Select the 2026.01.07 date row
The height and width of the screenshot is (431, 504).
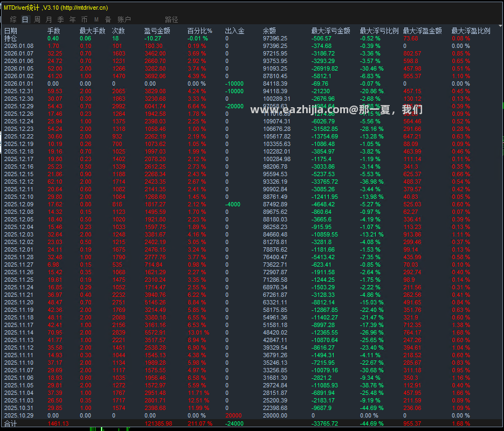click(x=19, y=54)
